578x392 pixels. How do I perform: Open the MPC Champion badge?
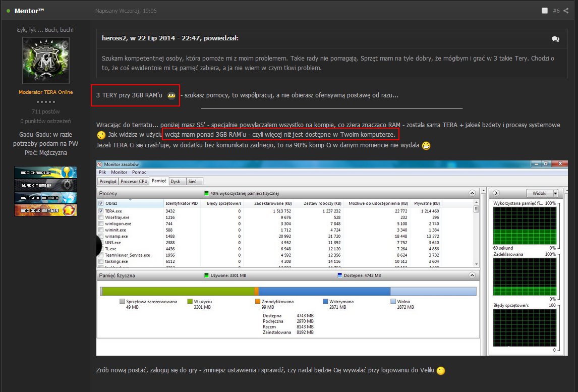(45, 172)
